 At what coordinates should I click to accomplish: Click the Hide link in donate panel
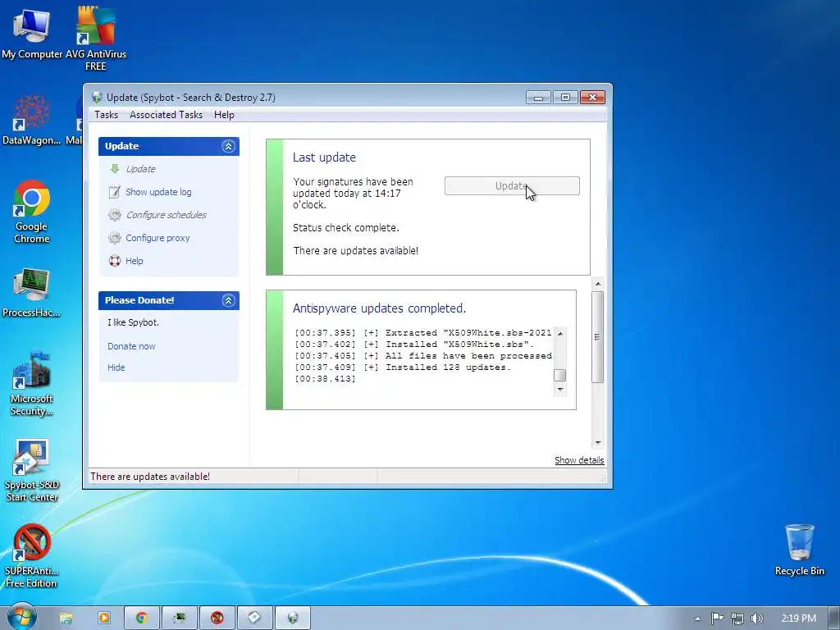(116, 367)
